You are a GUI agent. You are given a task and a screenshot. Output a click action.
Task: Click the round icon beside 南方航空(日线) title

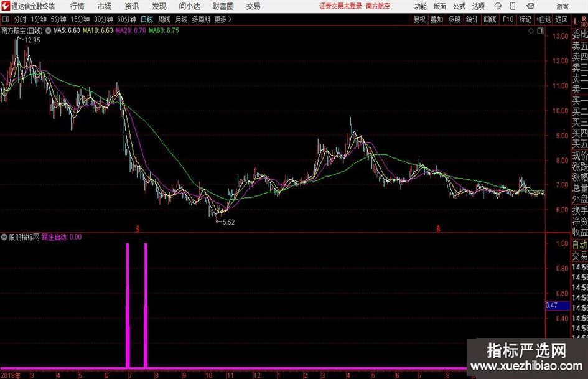(48, 30)
